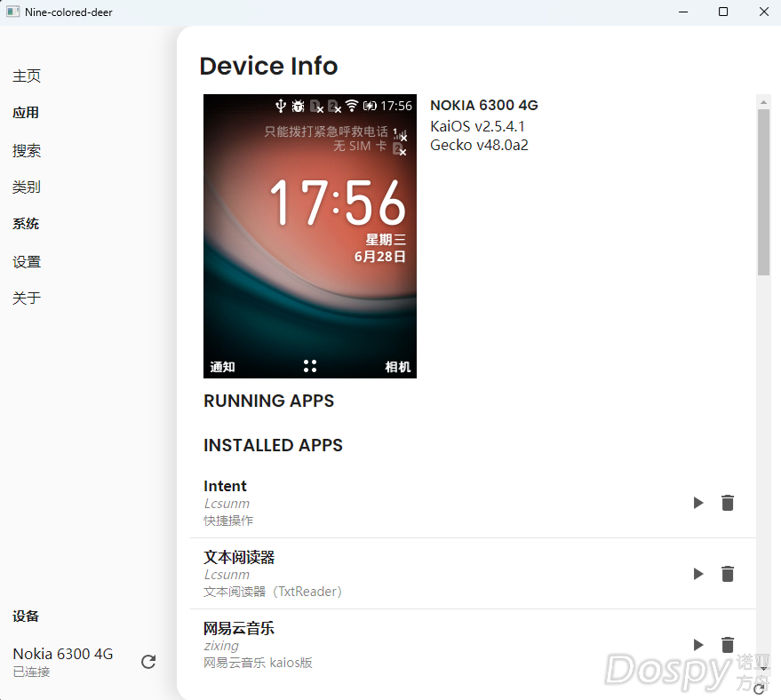This screenshot has height=700, width=781.
Task: Click the NOKIA 6300 4G device heading
Action: click(x=484, y=106)
